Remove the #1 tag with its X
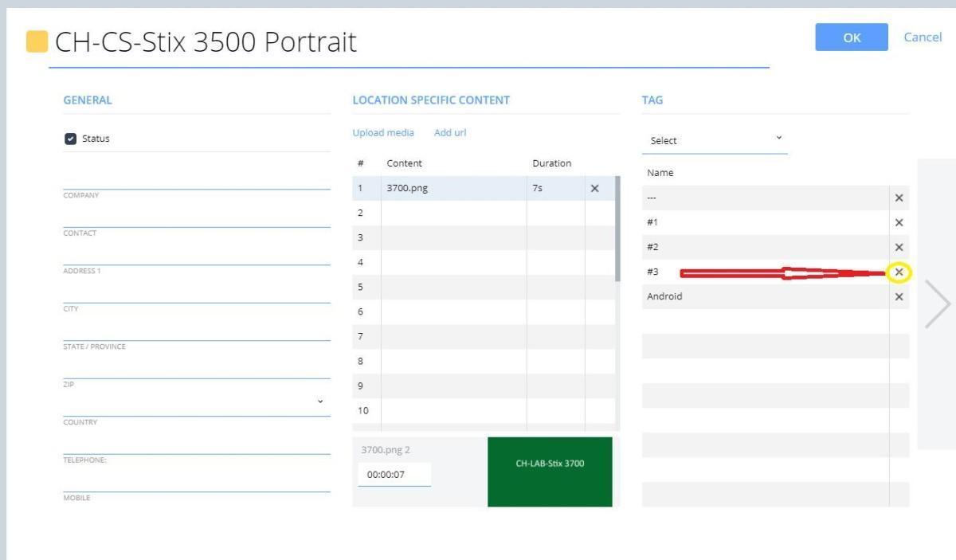The height and width of the screenshot is (560, 956). click(x=899, y=223)
